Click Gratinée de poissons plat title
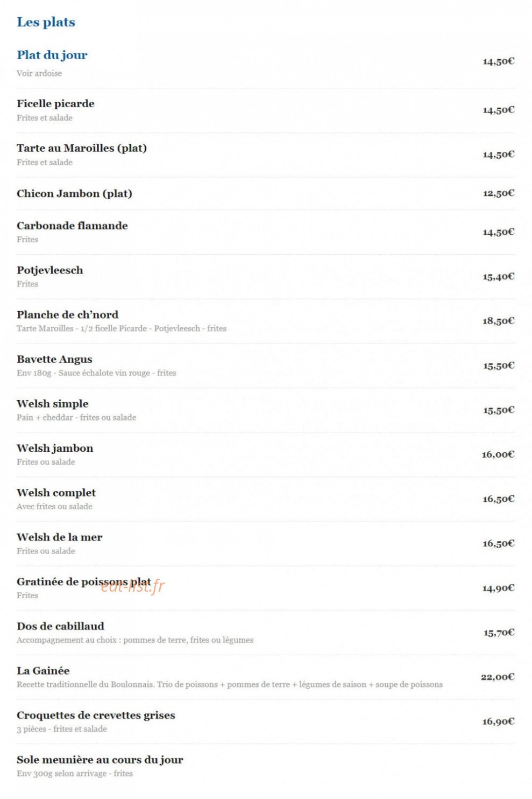 [84, 582]
